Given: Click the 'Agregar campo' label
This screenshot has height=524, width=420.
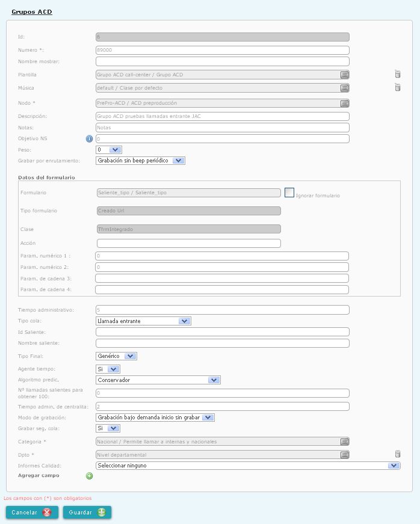Looking at the screenshot, I should pos(39,475).
